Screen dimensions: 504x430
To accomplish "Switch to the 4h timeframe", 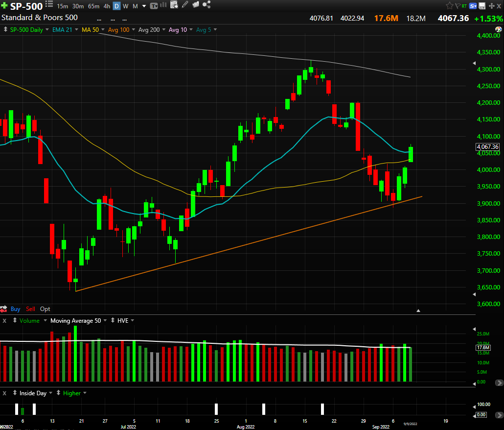I will coord(107,6).
